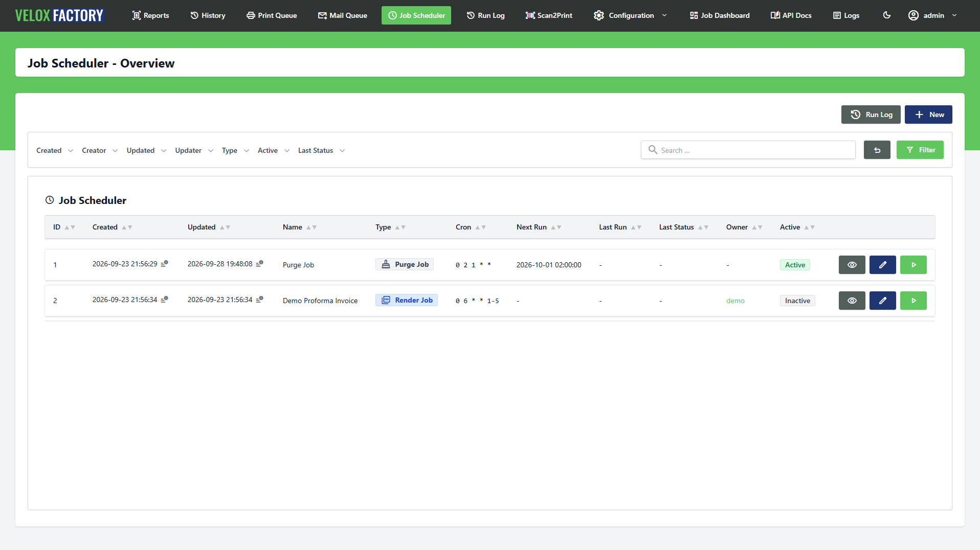Open Configuration menu in navbar
This screenshot has height=550, width=980.
[630, 15]
